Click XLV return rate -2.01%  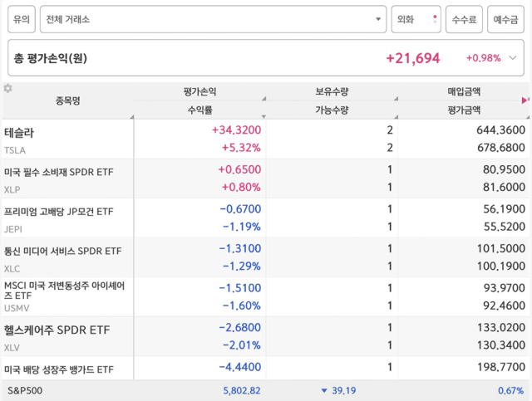[242, 345]
